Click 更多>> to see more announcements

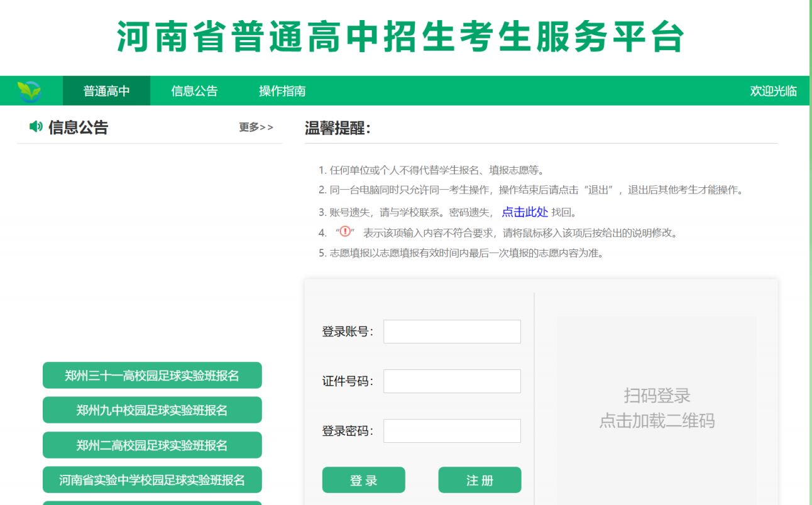point(256,128)
